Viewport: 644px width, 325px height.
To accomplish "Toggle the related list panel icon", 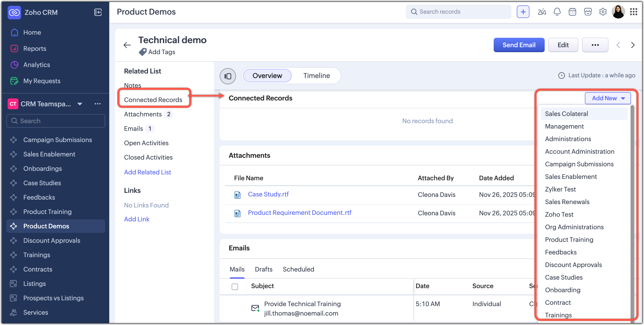I will click(x=228, y=76).
